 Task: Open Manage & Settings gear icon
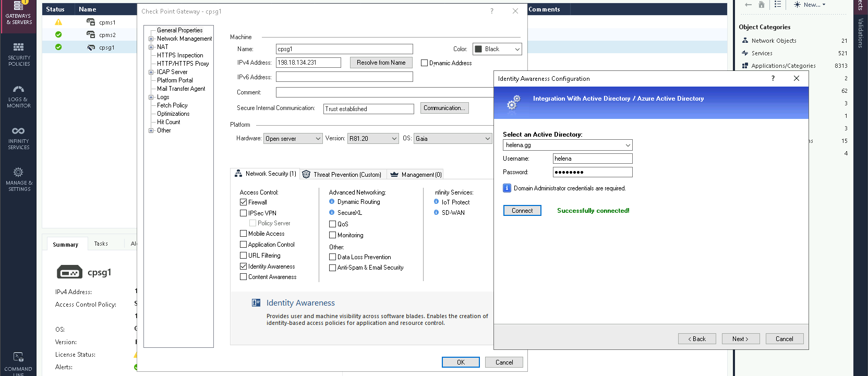pyautogui.click(x=18, y=173)
